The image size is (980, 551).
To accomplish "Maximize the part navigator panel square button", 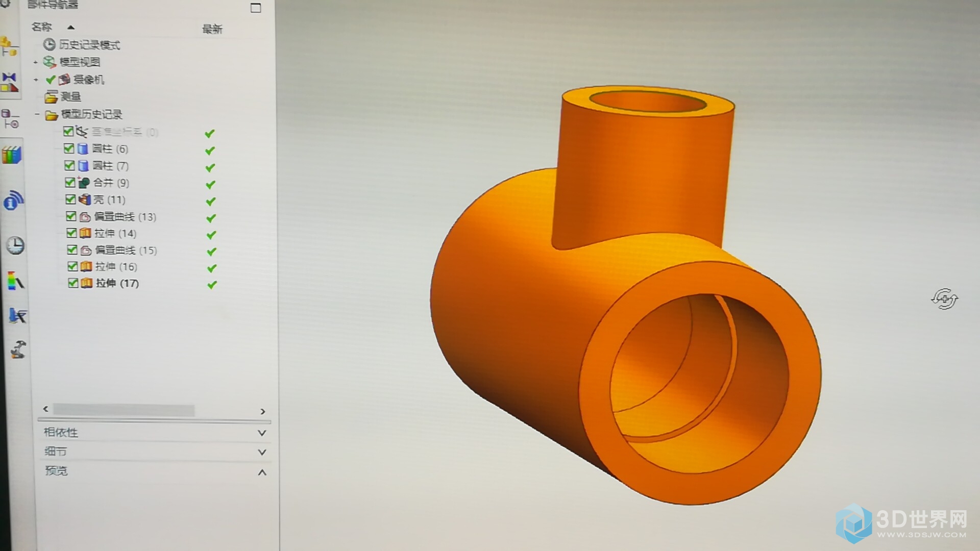I will click(x=256, y=8).
